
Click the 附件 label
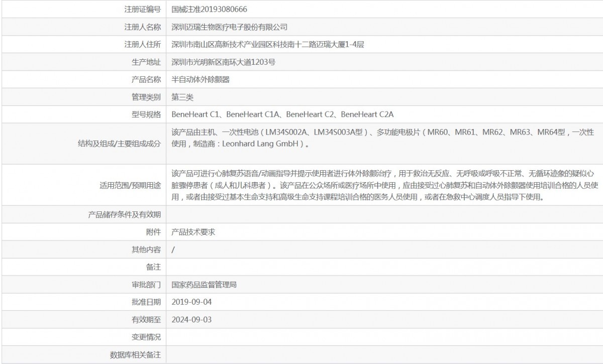click(153, 232)
